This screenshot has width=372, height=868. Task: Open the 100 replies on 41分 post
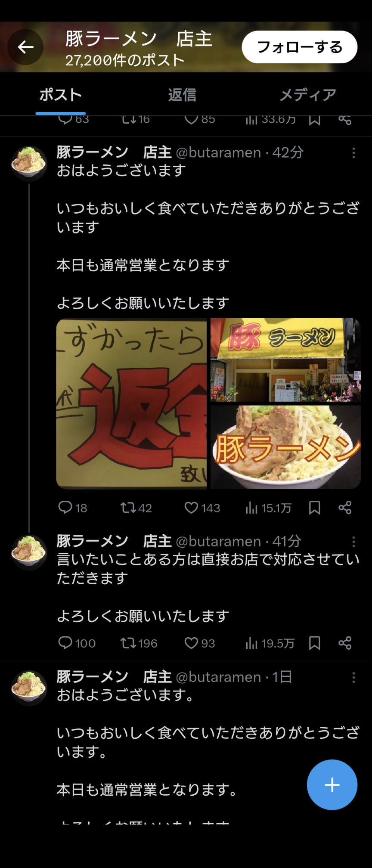click(77, 643)
